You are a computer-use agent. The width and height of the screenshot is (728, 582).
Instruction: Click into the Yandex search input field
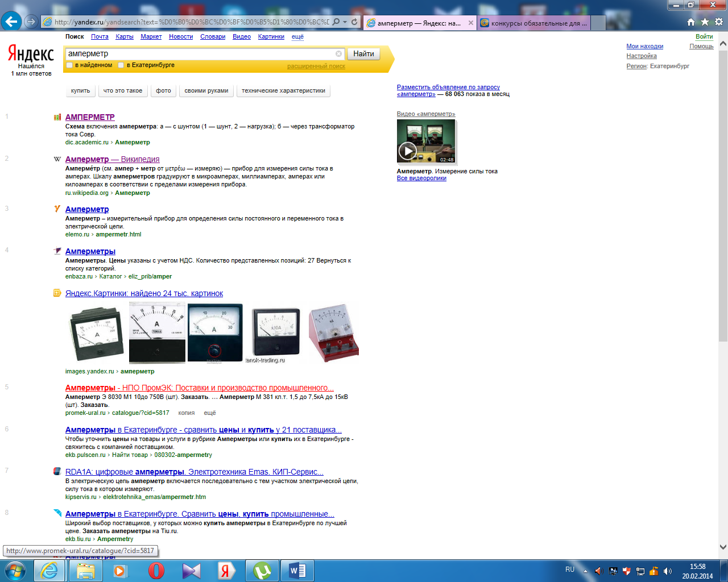tap(200, 54)
